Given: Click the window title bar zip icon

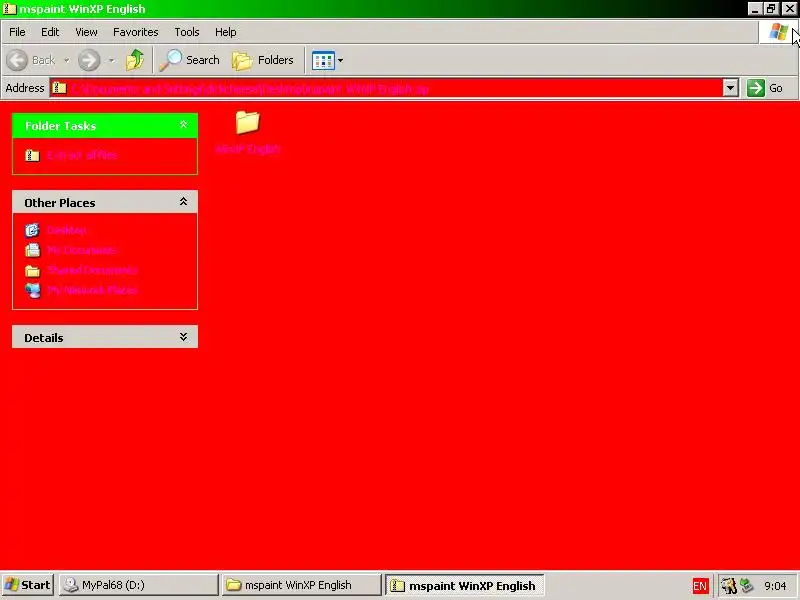Looking at the screenshot, I should 10,9.
